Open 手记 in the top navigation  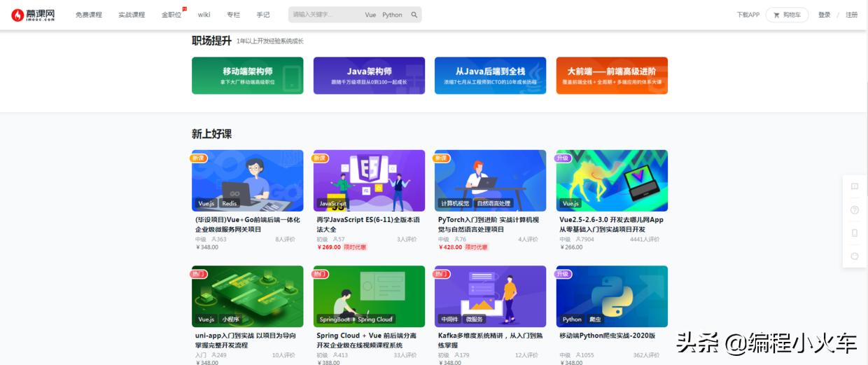point(262,15)
